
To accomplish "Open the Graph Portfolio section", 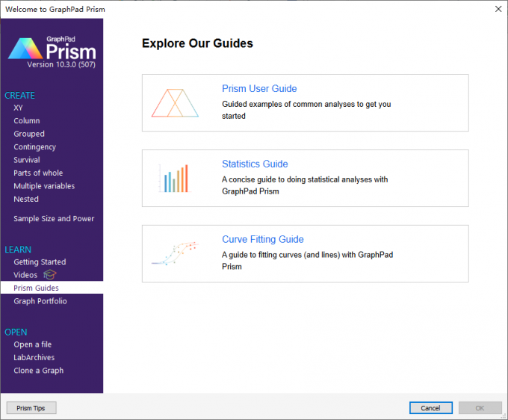I will tap(40, 301).
